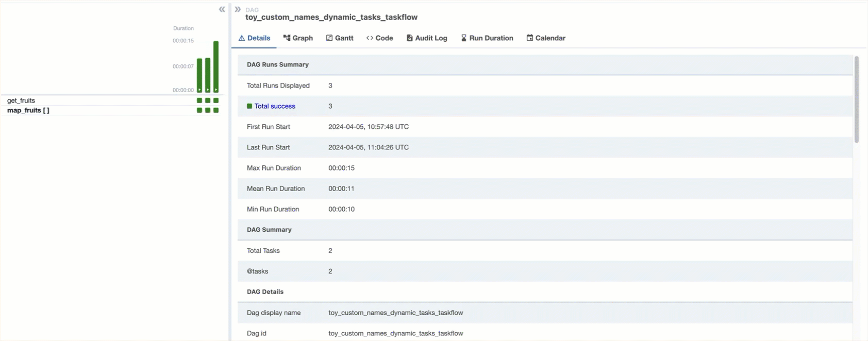Image resolution: width=868 pixels, height=341 pixels.
Task: Collapse the grid panel with double-left chevron
Action: 222,9
